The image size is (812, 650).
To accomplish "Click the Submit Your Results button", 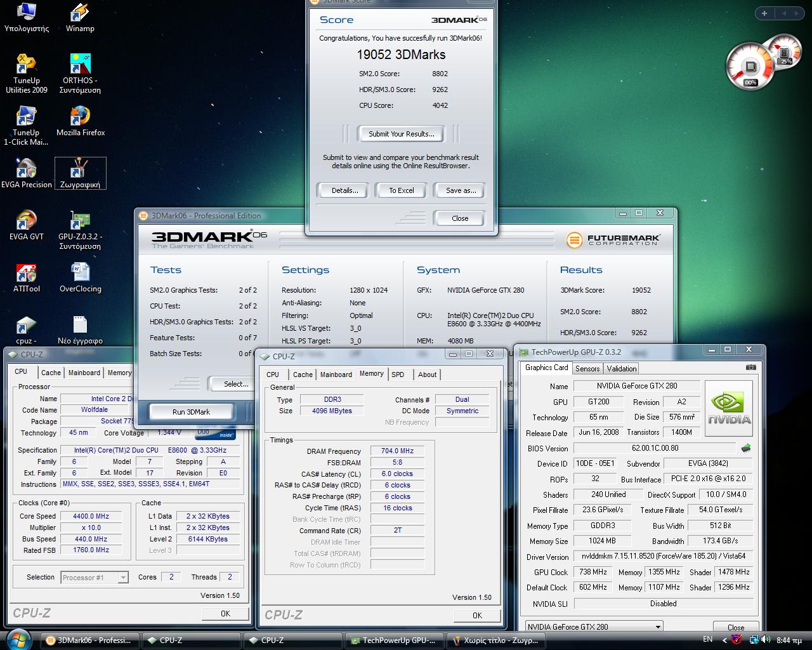I will click(x=402, y=134).
